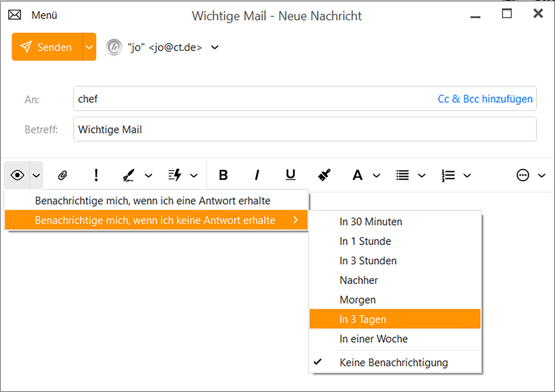Open the Menü in title bar

coord(44,15)
